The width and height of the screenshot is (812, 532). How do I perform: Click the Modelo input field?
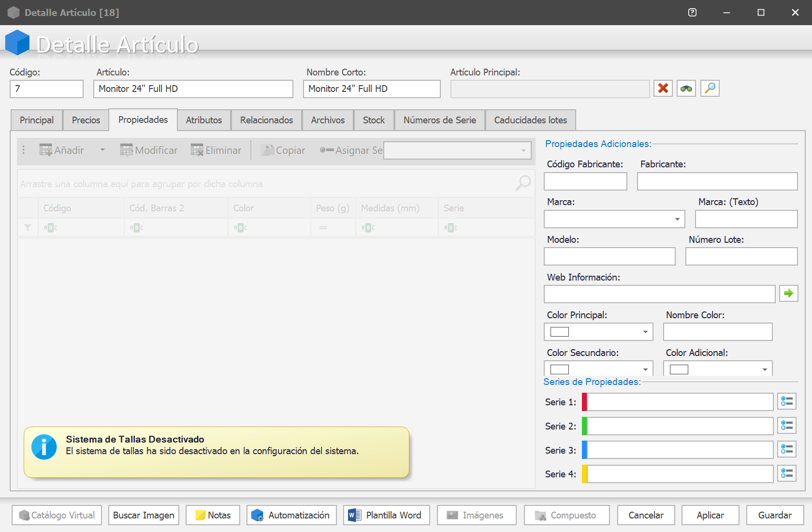609,256
